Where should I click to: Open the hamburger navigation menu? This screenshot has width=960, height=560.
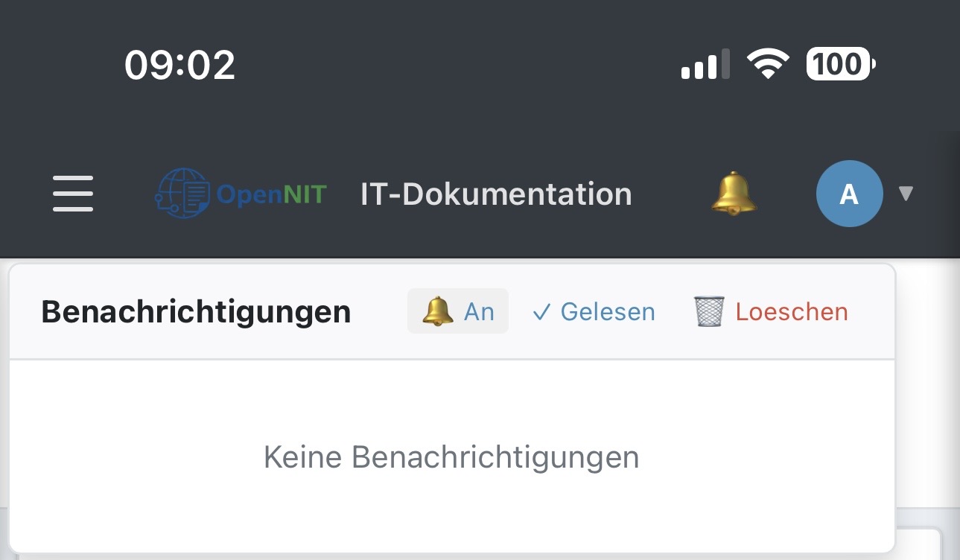[73, 194]
